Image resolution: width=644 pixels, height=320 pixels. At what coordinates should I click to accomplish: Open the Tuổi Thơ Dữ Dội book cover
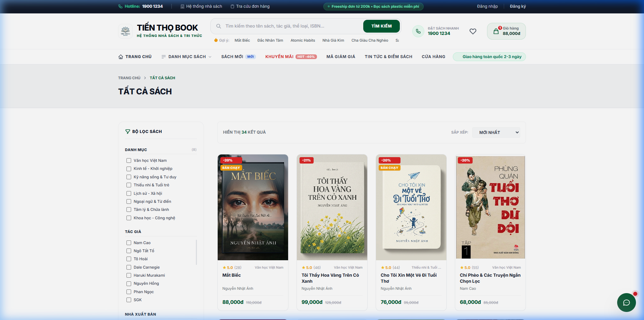(x=490, y=207)
